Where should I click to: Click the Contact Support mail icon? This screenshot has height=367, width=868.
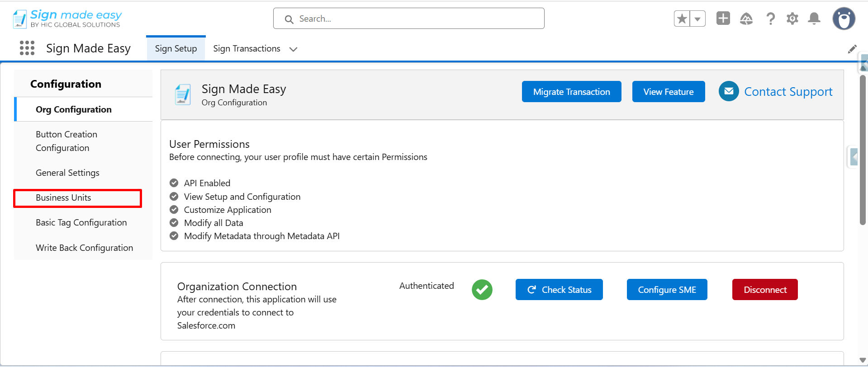729,91
